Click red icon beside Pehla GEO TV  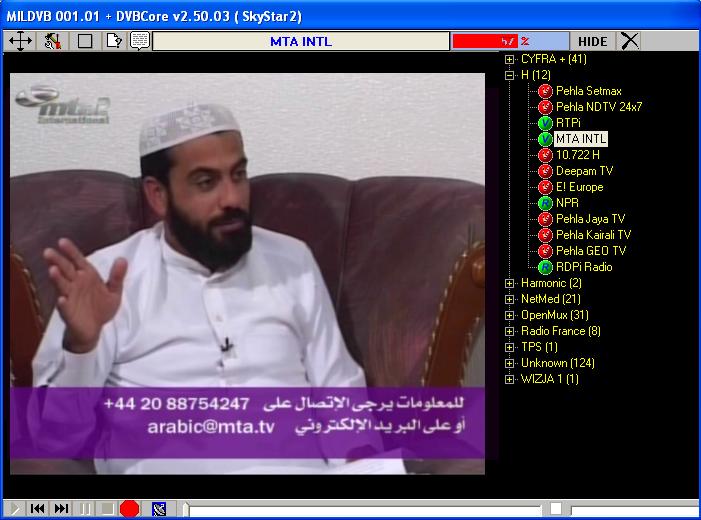(545, 251)
